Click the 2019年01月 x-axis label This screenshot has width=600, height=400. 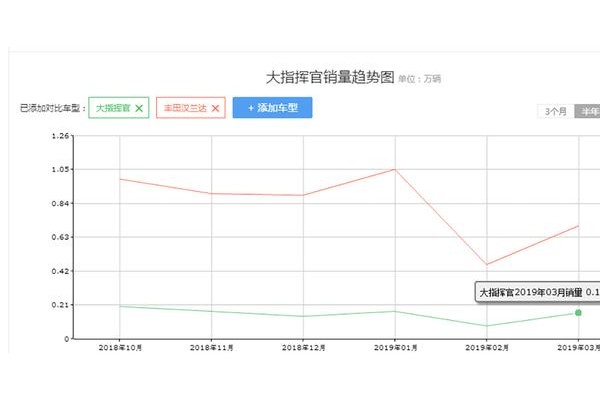(x=394, y=347)
